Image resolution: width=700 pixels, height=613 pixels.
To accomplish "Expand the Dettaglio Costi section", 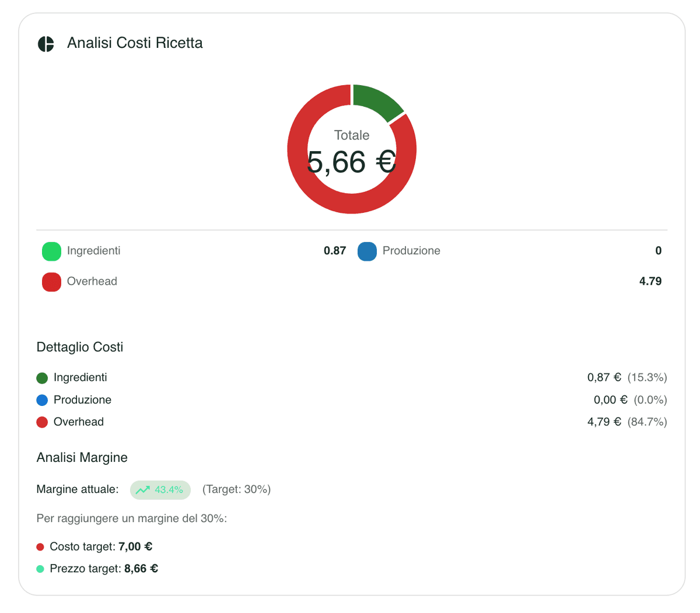I will point(79,347).
